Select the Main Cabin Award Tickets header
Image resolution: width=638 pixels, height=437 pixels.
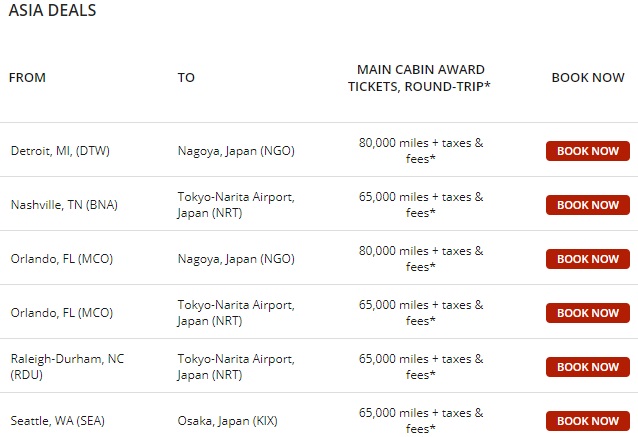pyautogui.click(x=420, y=78)
